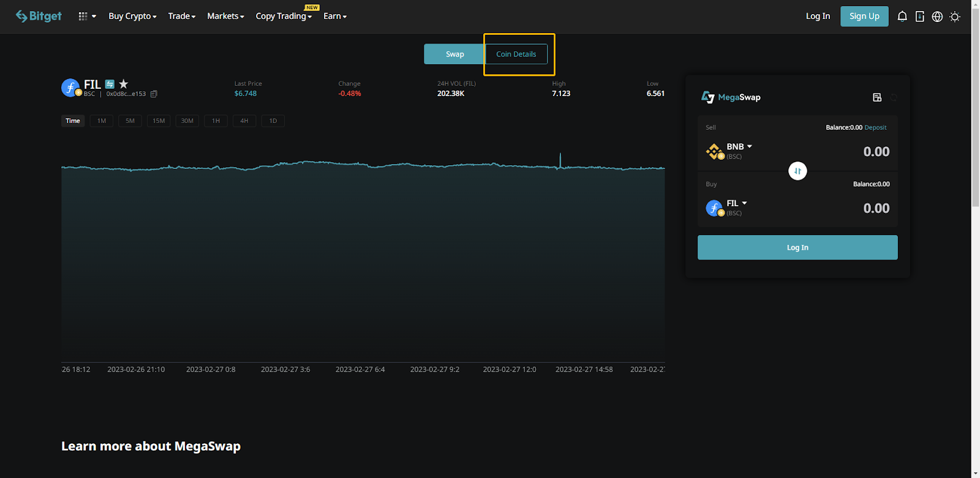Favorite FIL with the star icon
The image size is (980, 478).
[124, 84]
